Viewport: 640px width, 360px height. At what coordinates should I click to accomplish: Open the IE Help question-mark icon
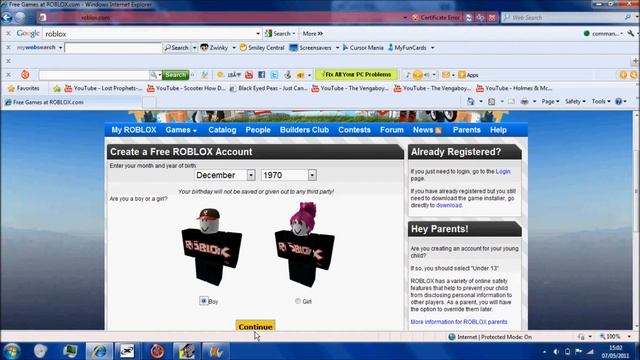618,102
